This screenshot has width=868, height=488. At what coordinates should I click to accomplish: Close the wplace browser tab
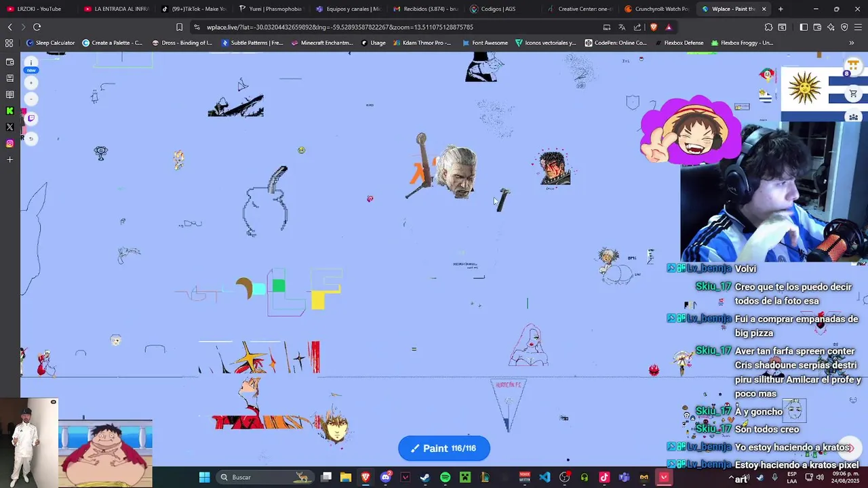[764, 9]
